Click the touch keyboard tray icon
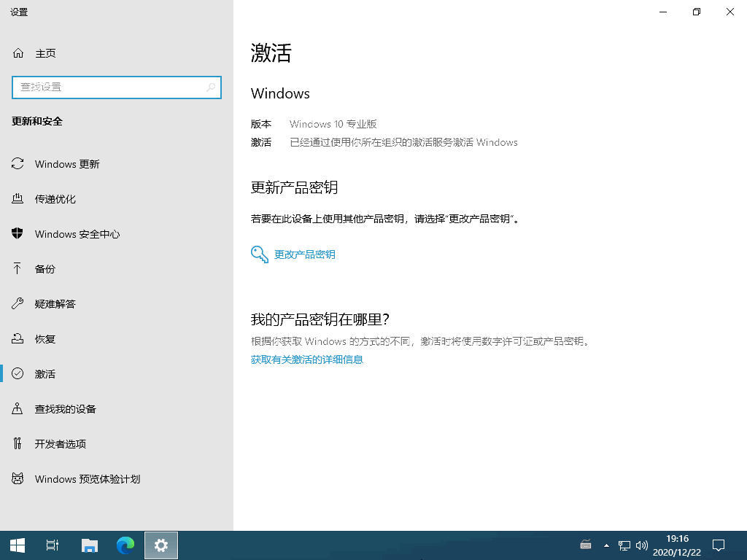 (586, 545)
